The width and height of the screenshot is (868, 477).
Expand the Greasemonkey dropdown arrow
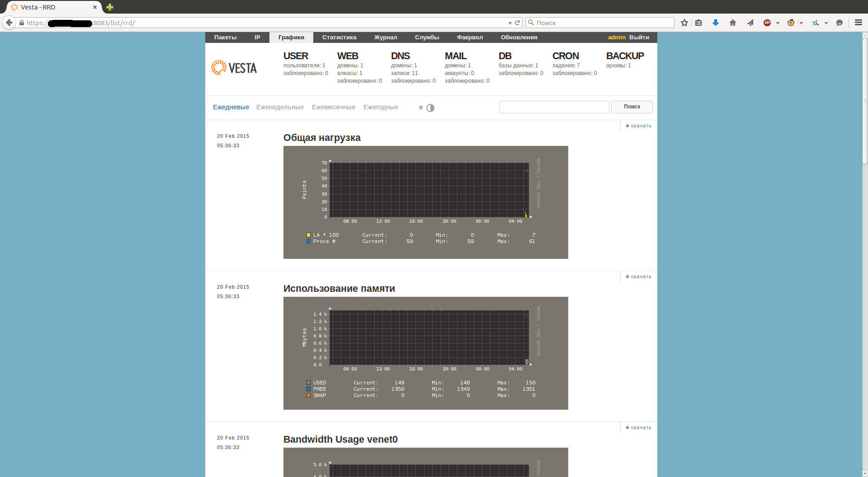(801, 23)
